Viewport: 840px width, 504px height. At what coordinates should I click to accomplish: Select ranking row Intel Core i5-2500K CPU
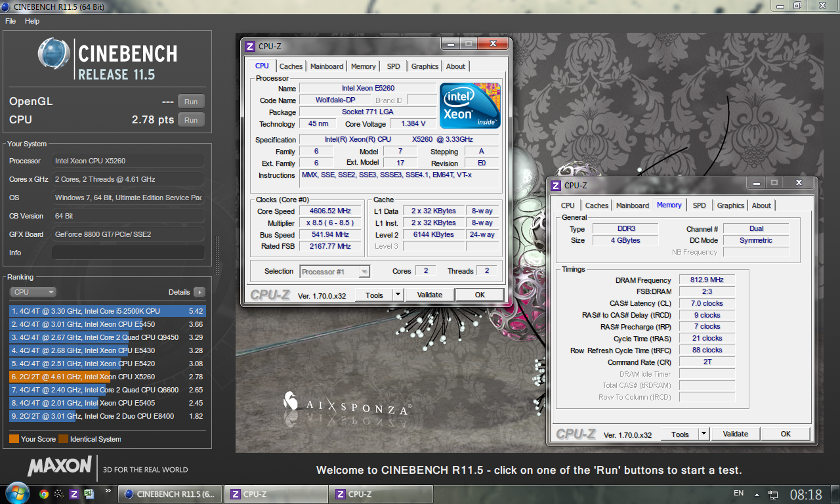pyautogui.click(x=108, y=311)
